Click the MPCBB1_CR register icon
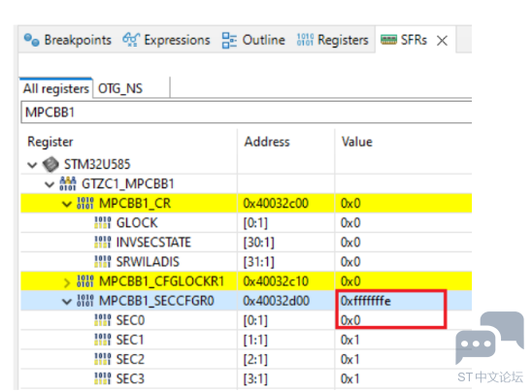Image resolution: width=532 pixels, height=392 pixels. pos(85,204)
